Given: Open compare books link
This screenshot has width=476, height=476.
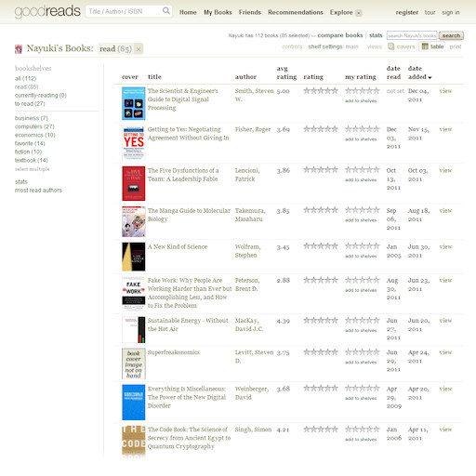Looking at the screenshot, I should pyautogui.click(x=340, y=35).
